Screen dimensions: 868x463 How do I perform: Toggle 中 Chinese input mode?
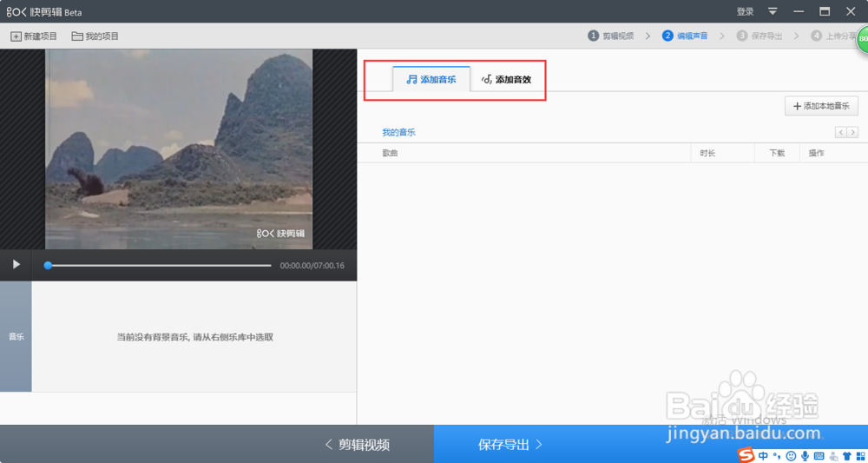click(x=764, y=456)
